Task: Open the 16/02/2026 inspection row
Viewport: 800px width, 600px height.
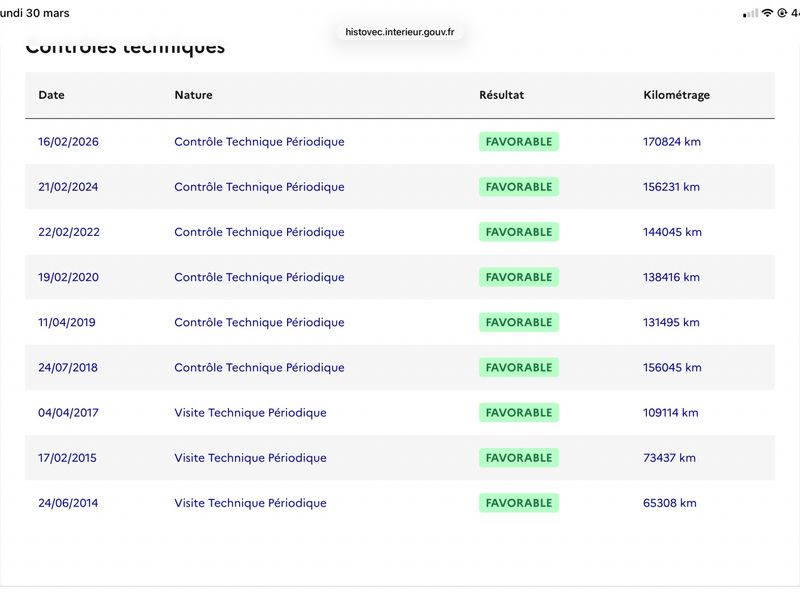Action: pyautogui.click(x=400, y=142)
